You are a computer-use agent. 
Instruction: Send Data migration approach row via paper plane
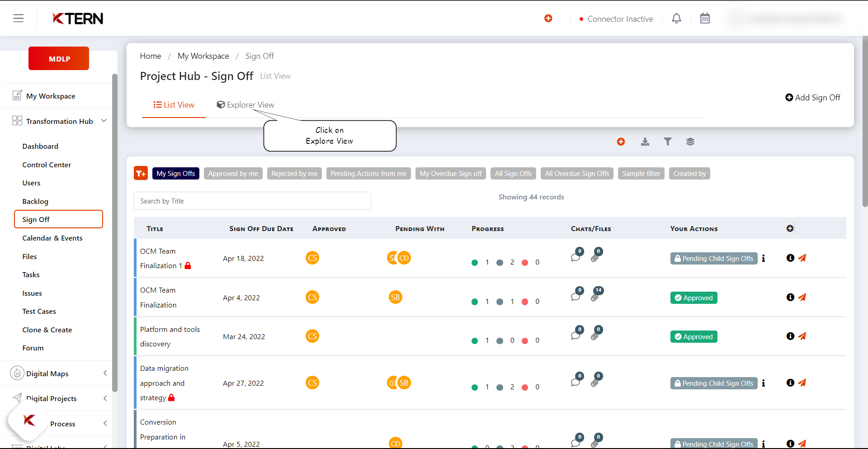(x=802, y=383)
